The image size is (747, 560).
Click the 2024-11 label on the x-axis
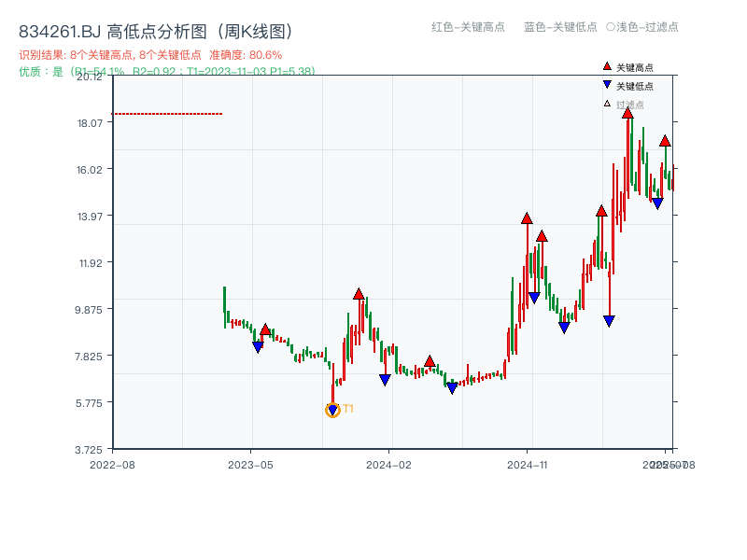(529, 463)
